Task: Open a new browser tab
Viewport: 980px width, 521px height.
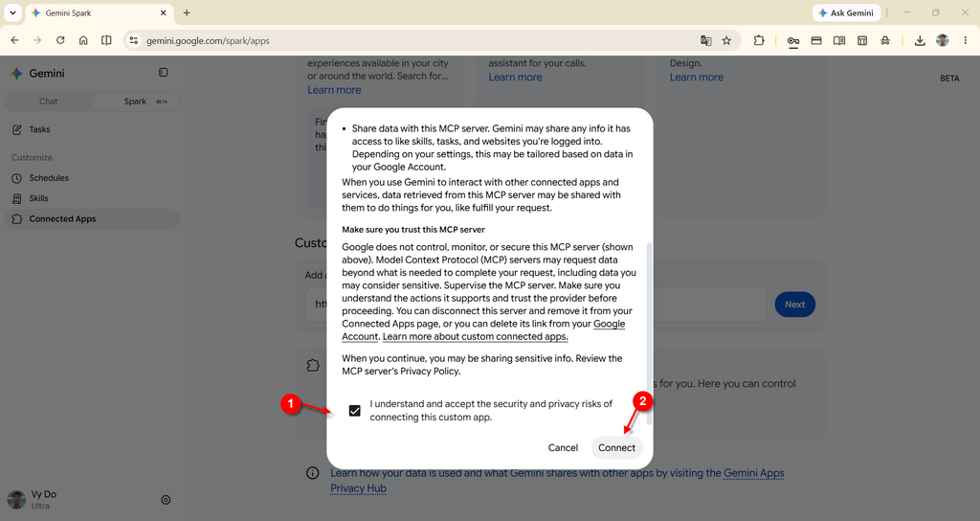Action: click(187, 12)
